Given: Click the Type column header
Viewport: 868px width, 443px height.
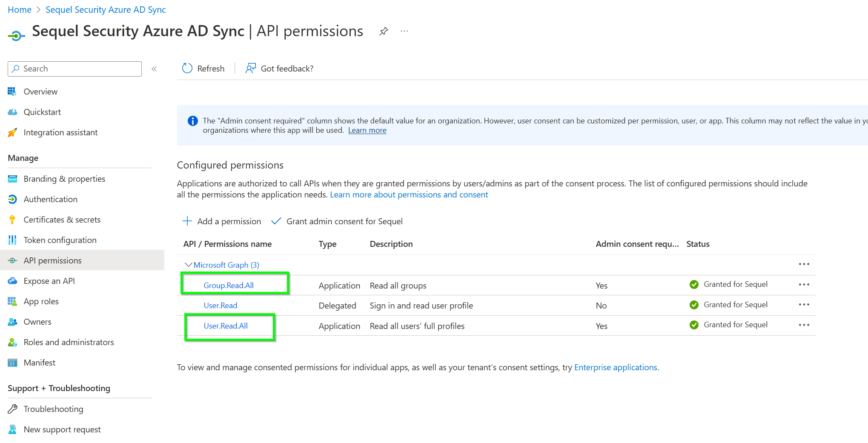Looking at the screenshot, I should pyautogui.click(x=327, y=244).
